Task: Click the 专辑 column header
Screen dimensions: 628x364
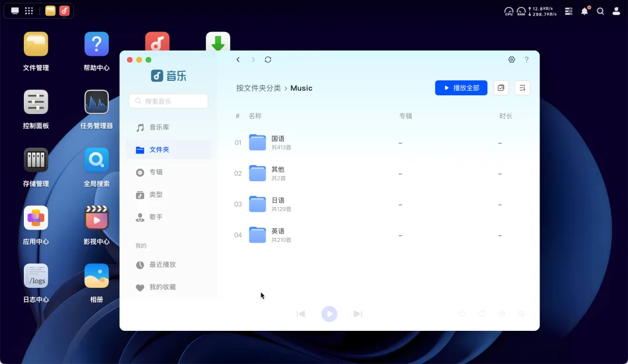Action: click(x=405, y=116)
